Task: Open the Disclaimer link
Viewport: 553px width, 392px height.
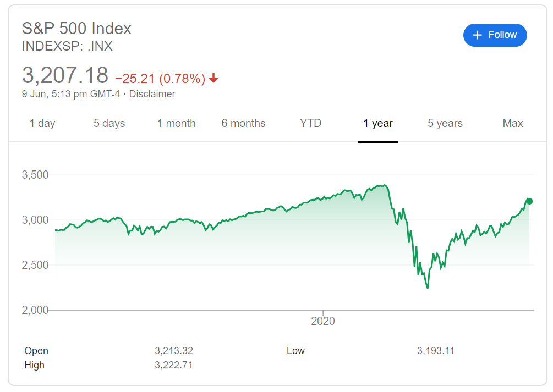Action: (152, 94)
